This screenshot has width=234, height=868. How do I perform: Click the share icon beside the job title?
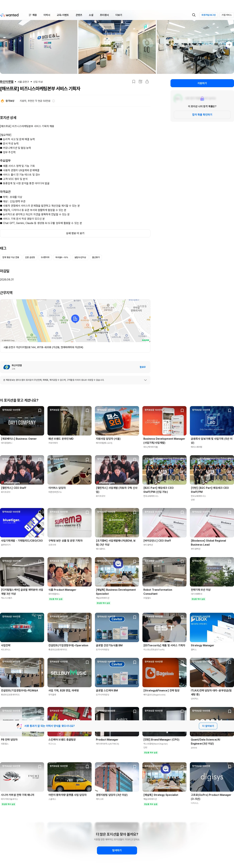[147, 82]
